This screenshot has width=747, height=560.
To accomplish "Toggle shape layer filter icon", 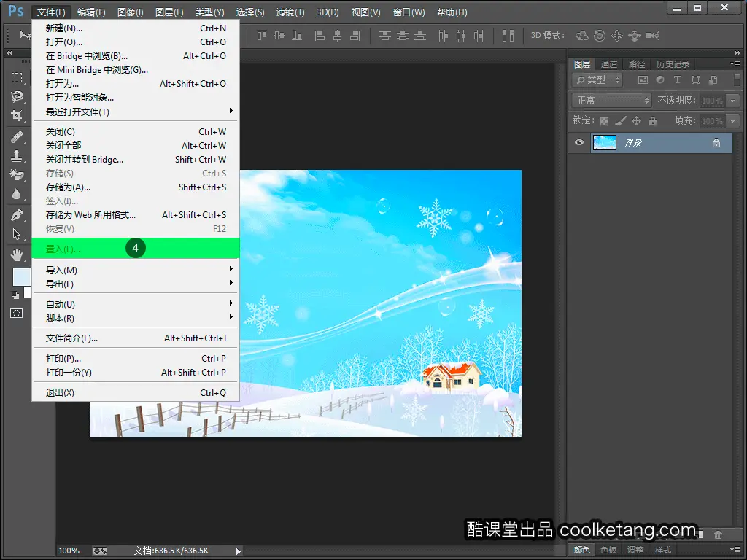I will click(695, 80).
